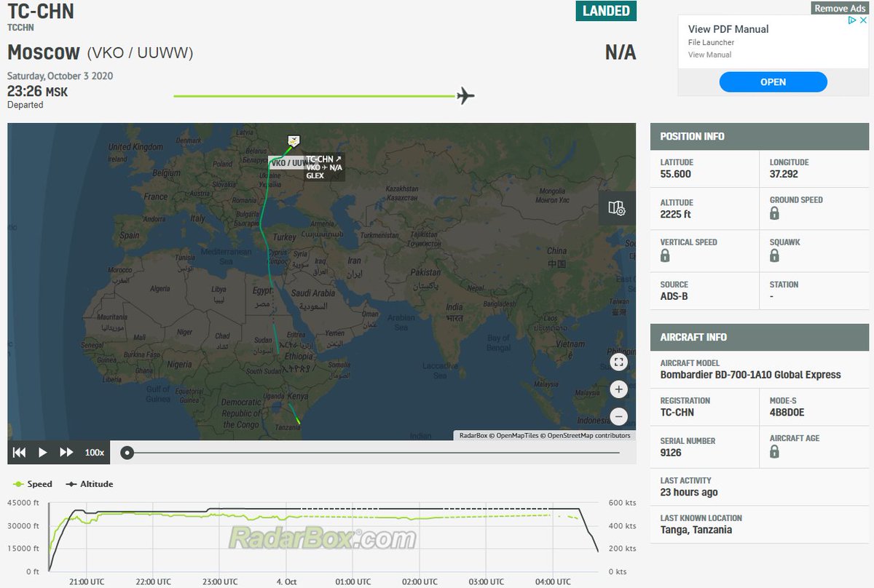Toggle the Speed series in chart legend

33,484
